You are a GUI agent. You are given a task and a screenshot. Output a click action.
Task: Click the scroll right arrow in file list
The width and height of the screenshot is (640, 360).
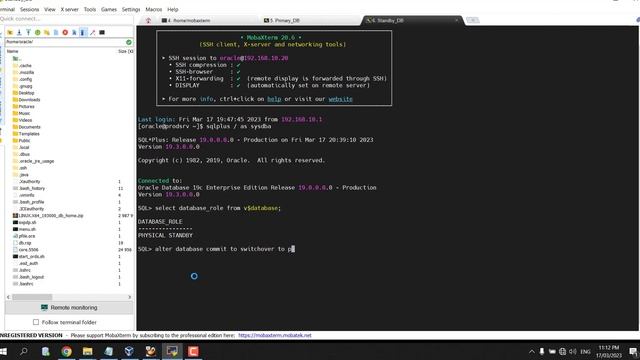tap(129, 297)
